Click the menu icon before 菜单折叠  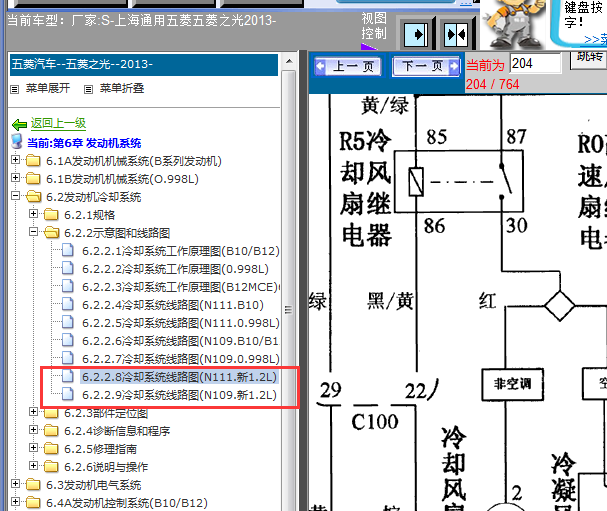[88, 89]
